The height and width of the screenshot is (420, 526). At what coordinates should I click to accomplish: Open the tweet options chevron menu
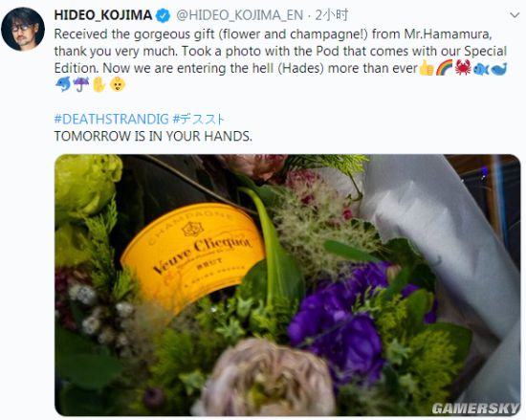click(515, 15)
